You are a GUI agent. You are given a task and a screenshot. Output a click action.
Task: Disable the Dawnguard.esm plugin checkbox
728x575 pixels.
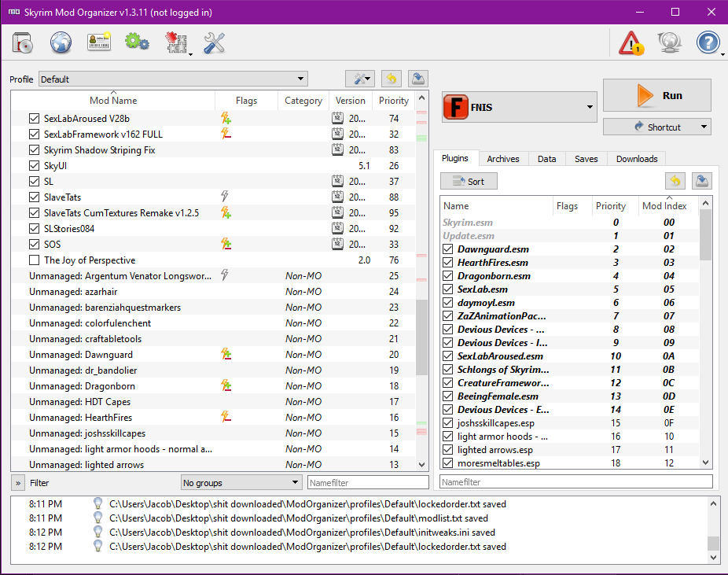448,249
